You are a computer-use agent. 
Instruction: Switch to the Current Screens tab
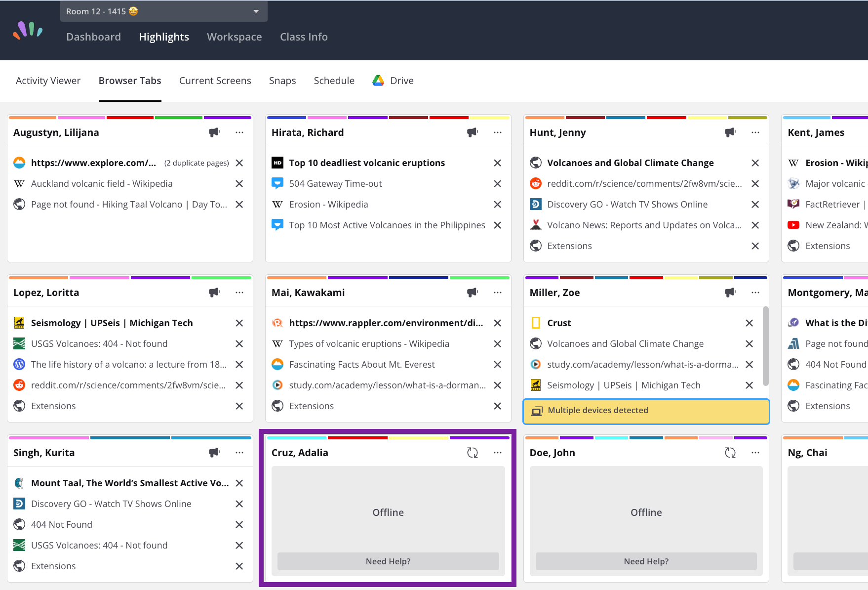point(215,81)
